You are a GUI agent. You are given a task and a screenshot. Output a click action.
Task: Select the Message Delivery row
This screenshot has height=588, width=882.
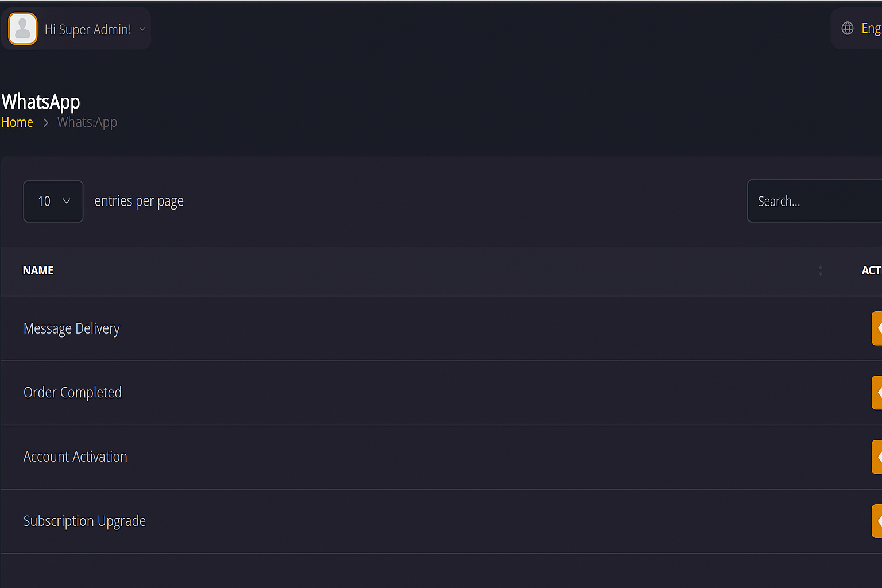72,328
